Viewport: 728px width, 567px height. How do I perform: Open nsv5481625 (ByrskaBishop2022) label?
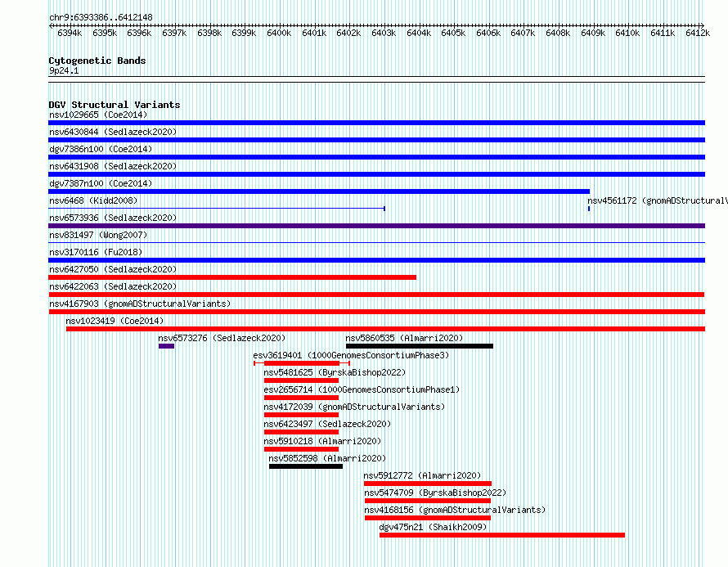click(335, 372)
